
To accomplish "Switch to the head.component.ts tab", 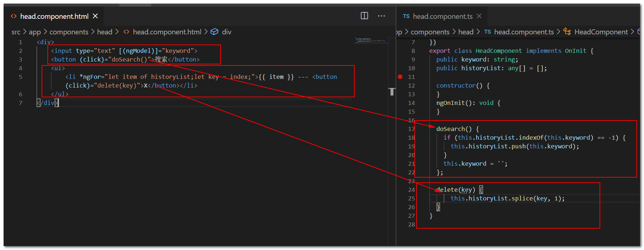I will pos(443,16).
